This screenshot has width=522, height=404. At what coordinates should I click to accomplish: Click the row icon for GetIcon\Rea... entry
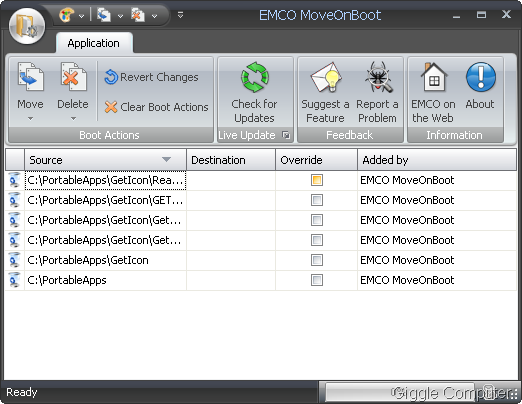pyautogui.click(x=14, y=180)
